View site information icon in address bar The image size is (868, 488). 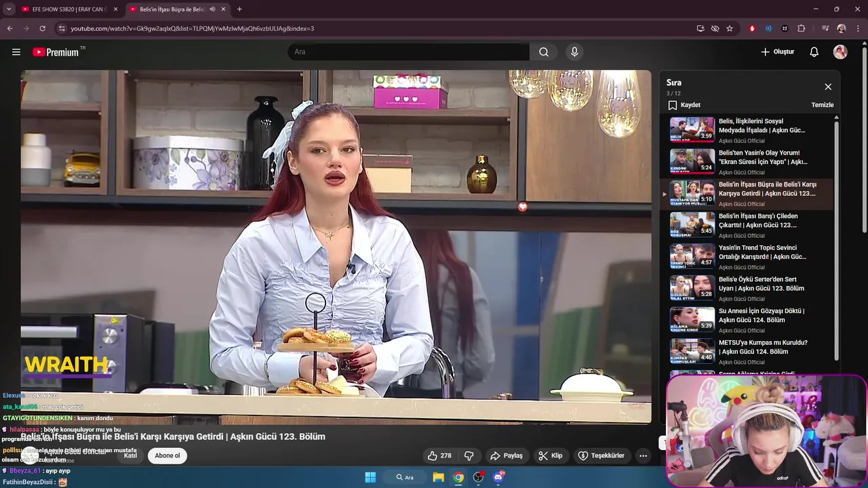coord(62,28)
